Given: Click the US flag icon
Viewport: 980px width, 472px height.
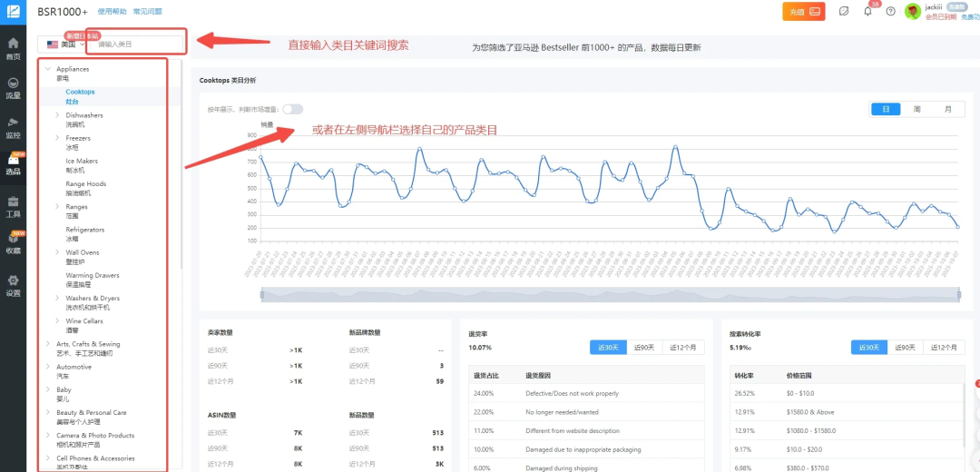Looking at the screenshot, I should [53, 44].
